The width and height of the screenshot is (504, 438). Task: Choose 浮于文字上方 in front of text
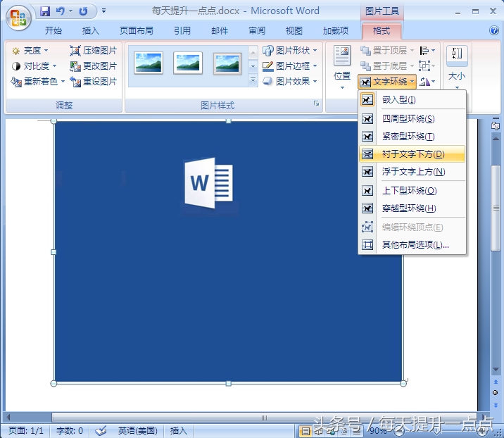[412, 172]
